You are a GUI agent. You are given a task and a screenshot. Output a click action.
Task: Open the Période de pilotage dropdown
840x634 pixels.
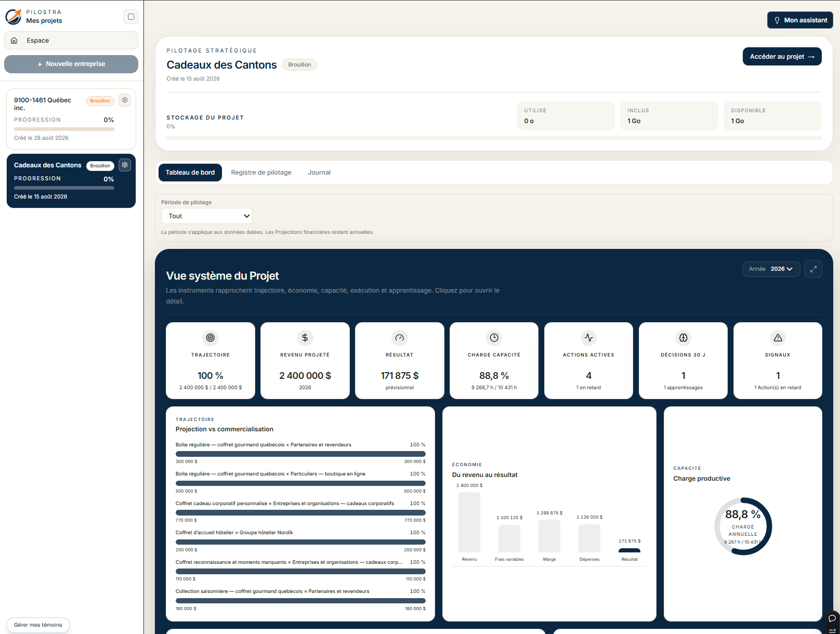(x=207, y=216)
